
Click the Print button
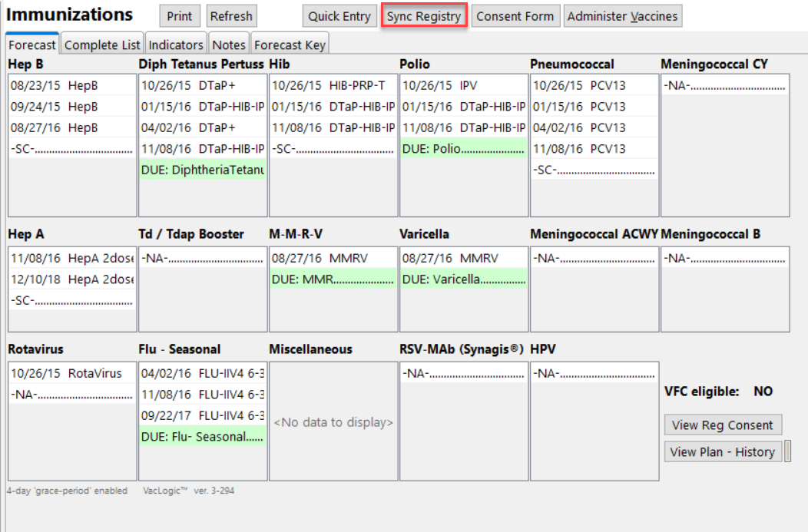[180, 16]
